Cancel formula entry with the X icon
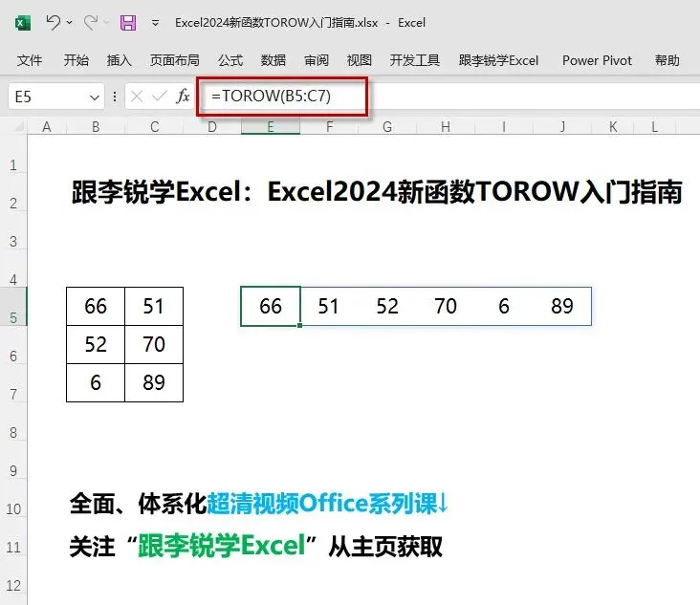Screen dimensions: 700x605 pyautogui.click(x=137, y=96)
